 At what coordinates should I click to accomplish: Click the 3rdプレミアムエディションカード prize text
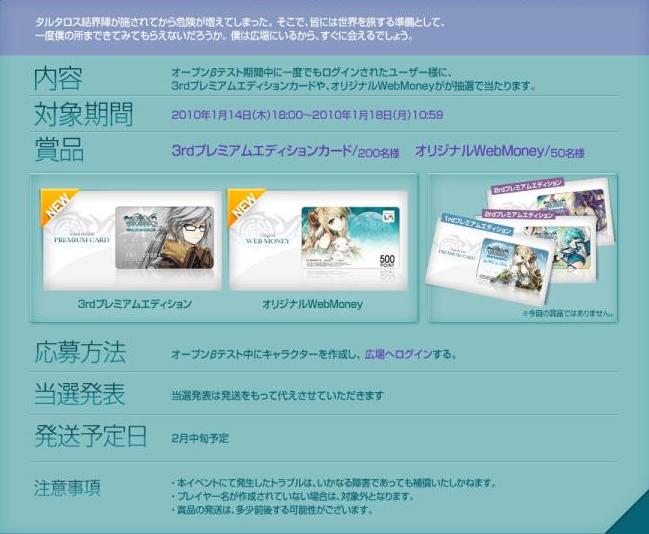click(262, 151)
